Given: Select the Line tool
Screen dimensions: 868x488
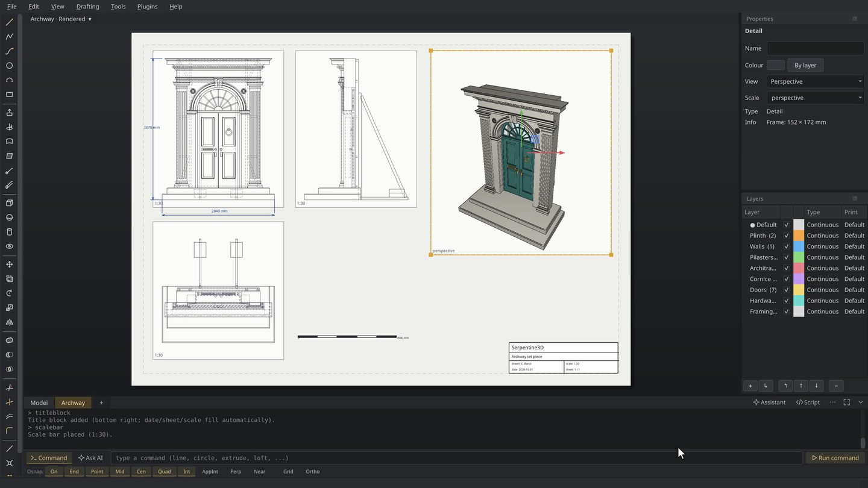Looking at the screenshot, I should pos(9,22).
